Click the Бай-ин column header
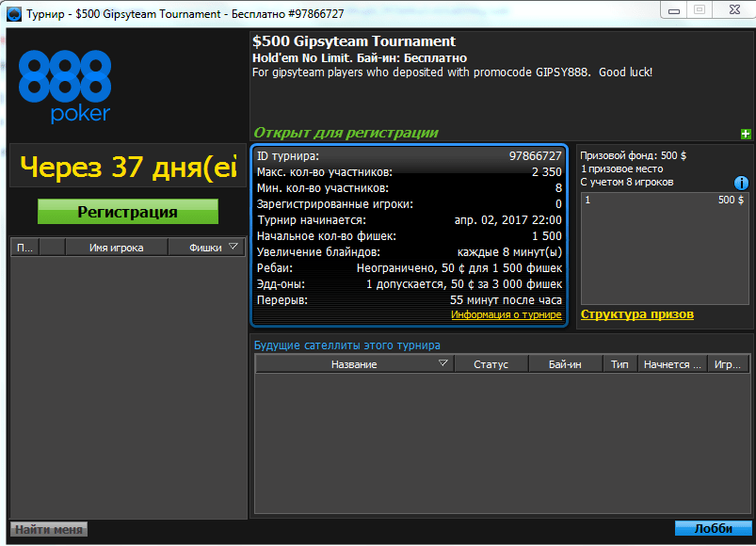 [565, 364]
